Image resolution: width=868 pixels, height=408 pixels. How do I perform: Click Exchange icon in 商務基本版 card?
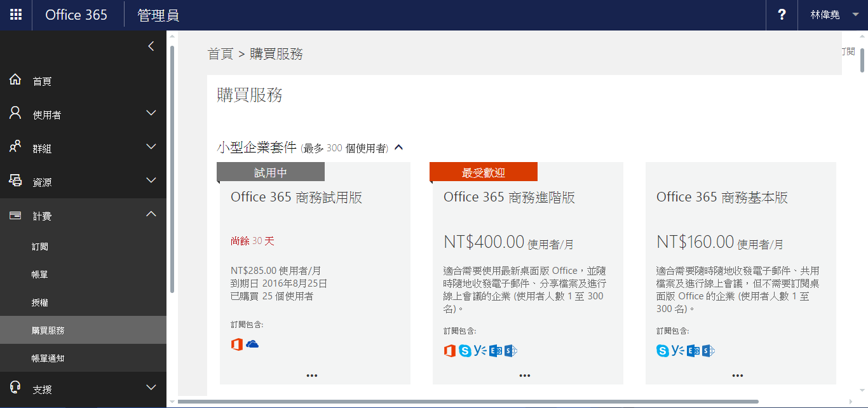click(x=694, y=351)
